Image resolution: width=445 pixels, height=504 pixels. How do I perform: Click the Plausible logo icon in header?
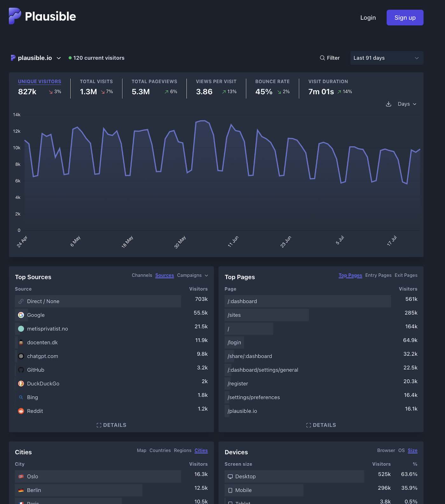pos(15,16)
